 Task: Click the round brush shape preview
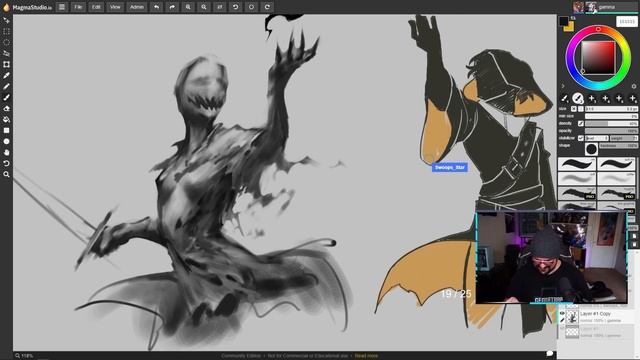591,149
